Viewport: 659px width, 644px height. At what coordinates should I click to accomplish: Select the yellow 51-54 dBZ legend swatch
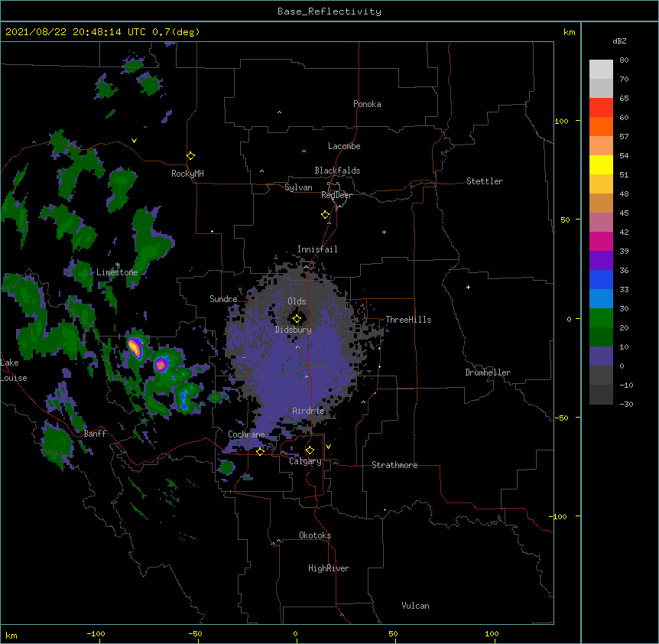point(601,164)
